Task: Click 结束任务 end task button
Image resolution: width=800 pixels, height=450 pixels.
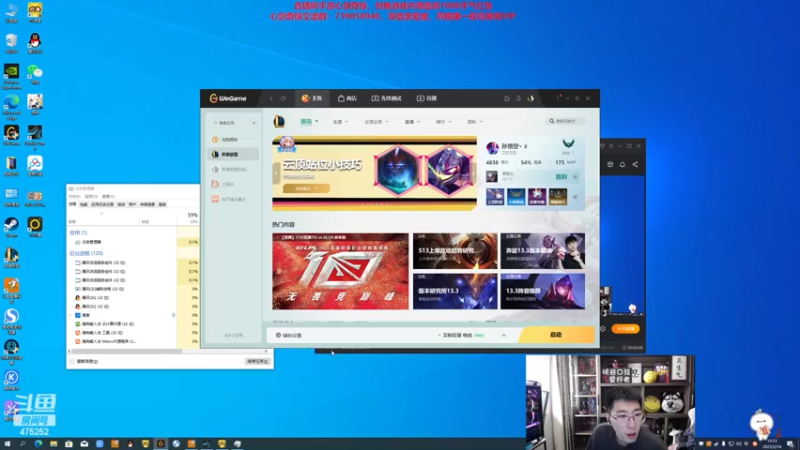Action: (x=257, y=361)
